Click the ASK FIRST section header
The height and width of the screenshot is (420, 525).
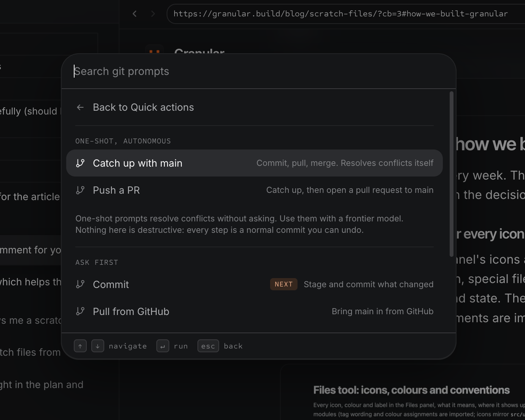click(x=97, y=262)
